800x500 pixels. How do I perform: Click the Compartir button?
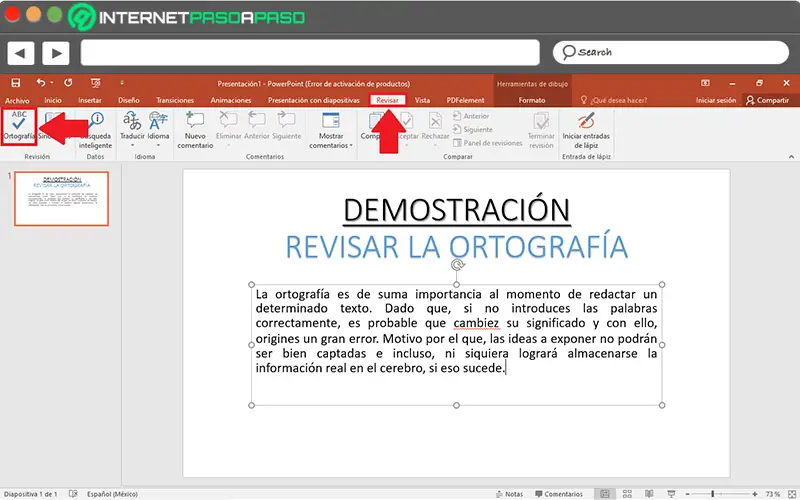[767, 101]
